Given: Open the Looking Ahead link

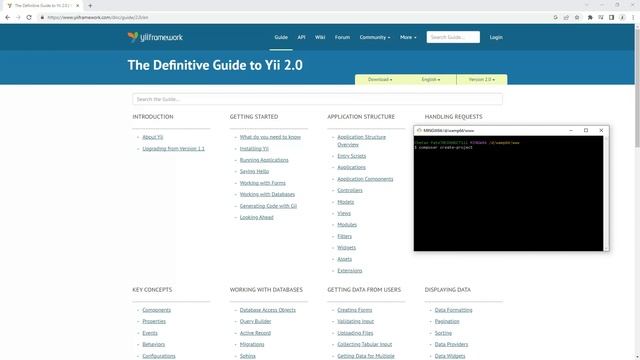Looking at the screenshot, I should (x=256, y=217).
